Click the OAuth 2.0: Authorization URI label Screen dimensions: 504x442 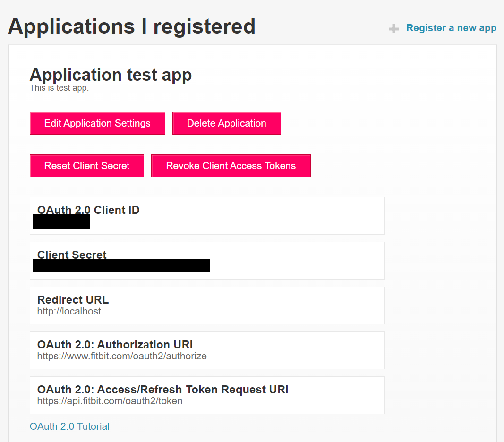(x=115, y=345)
